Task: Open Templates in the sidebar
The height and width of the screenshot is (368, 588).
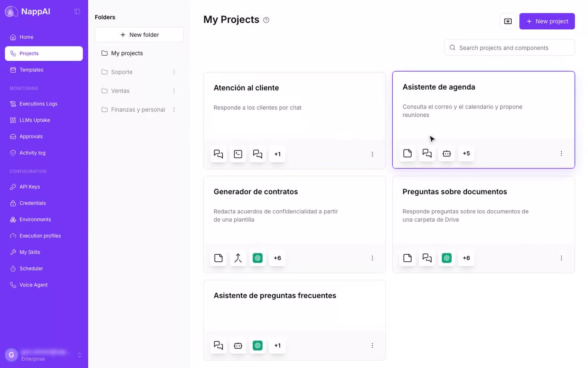Action: click(x=44, y=70)
